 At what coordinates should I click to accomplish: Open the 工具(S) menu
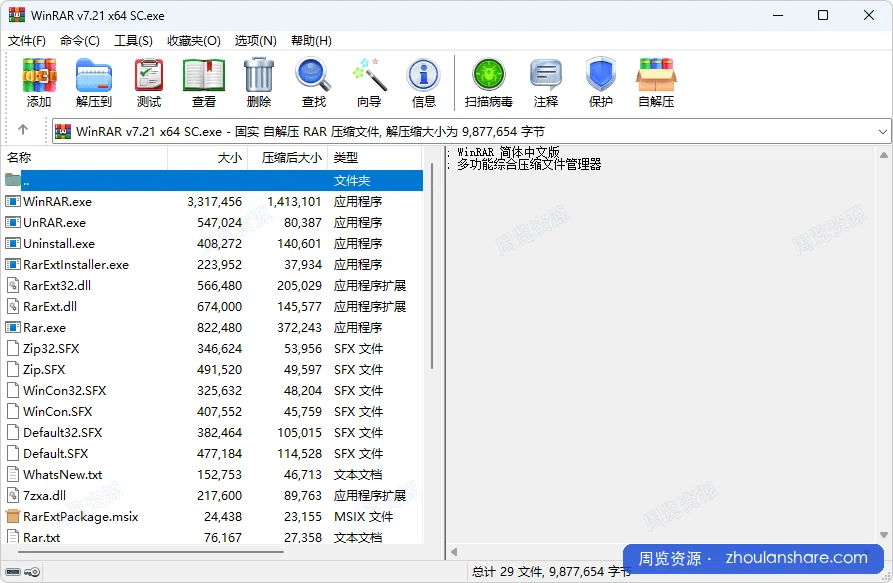[x=133, y=40]
